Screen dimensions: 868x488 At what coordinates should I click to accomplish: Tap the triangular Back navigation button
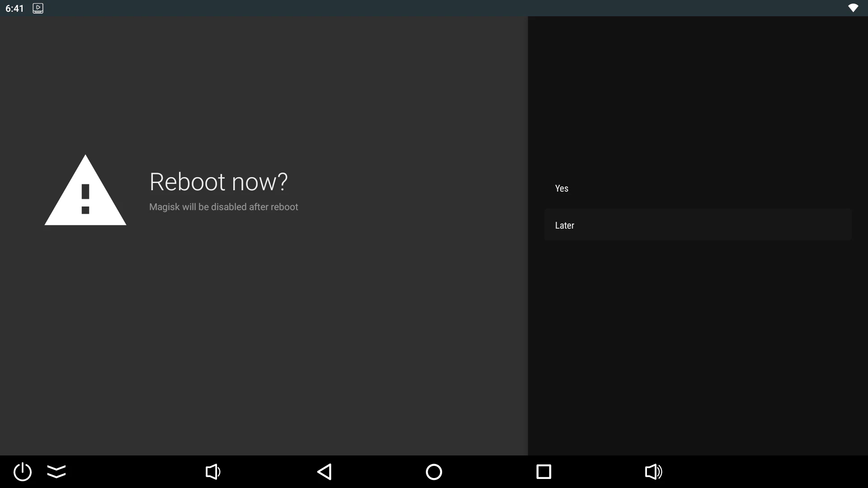324,472
